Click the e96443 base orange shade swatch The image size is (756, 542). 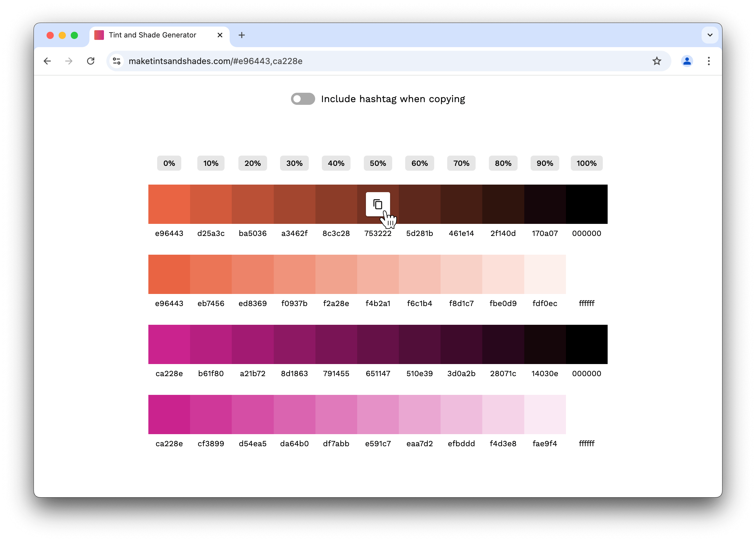[169, 204]
